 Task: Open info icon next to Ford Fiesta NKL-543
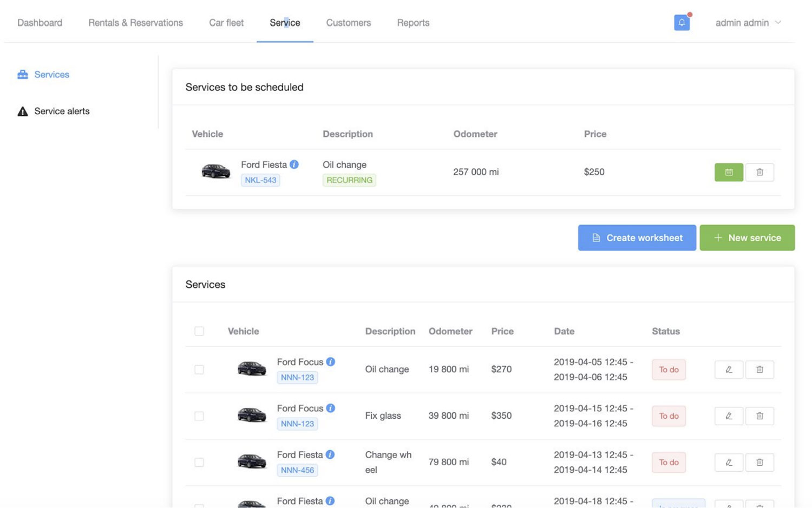point(294,164)
